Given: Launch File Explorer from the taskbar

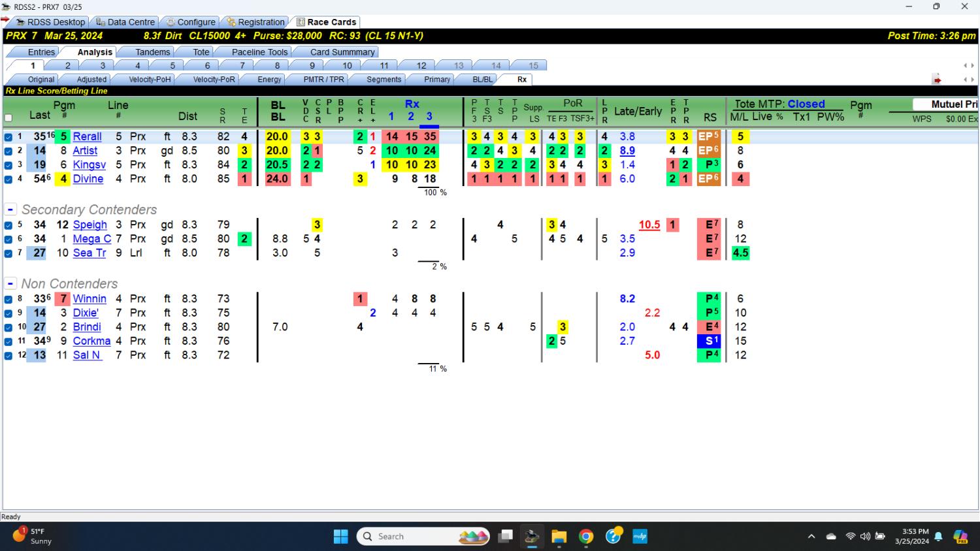Looking at the screenshot, I should coord(559,537).
